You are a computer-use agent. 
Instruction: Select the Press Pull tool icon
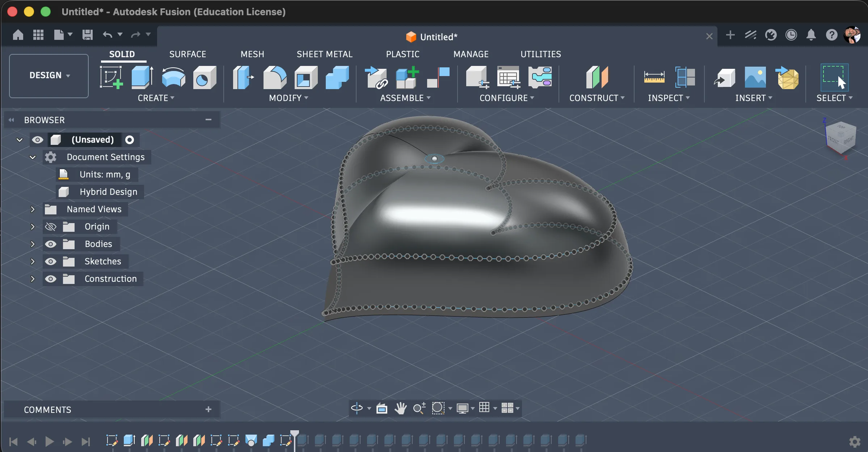[x=243, y=77]
